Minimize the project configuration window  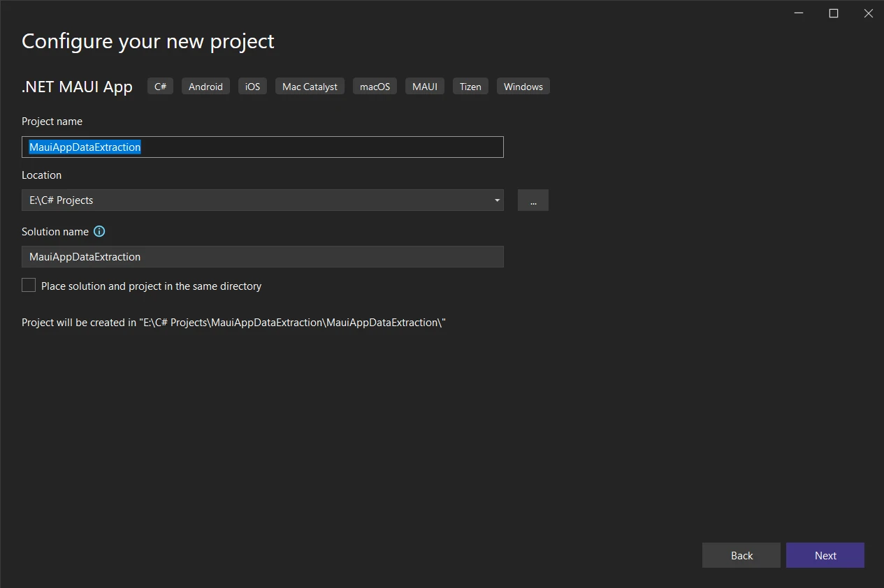pyautogui.click(x=799, y=13)
